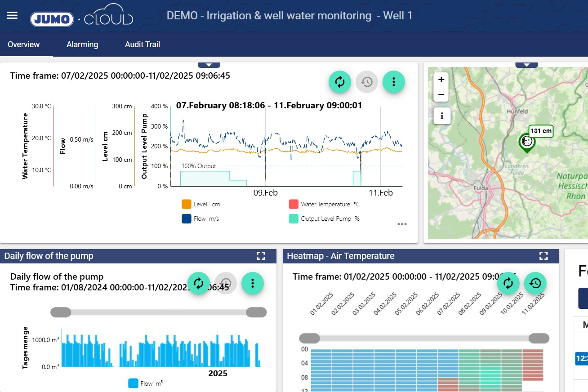Open history for Heatmap time frame
The image size is (588, 392).
click(x=535, y=283)
